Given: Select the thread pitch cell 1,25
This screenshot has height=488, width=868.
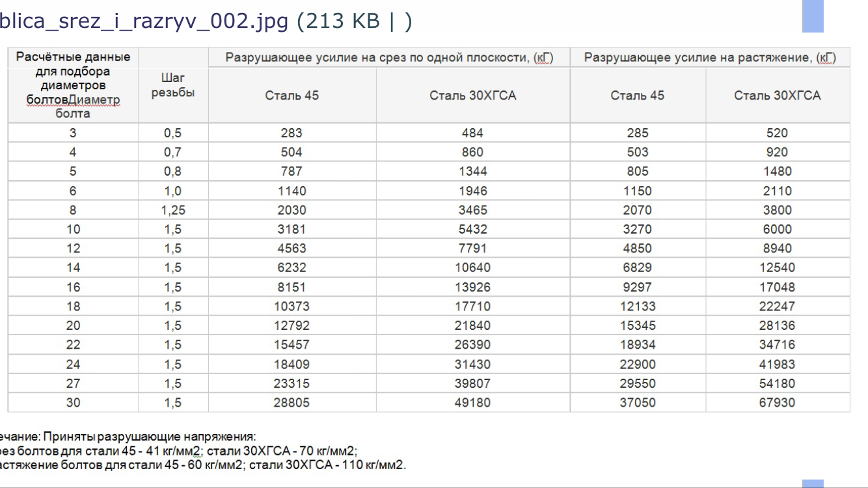Looking at the screenshot, I should coord(173,210).
